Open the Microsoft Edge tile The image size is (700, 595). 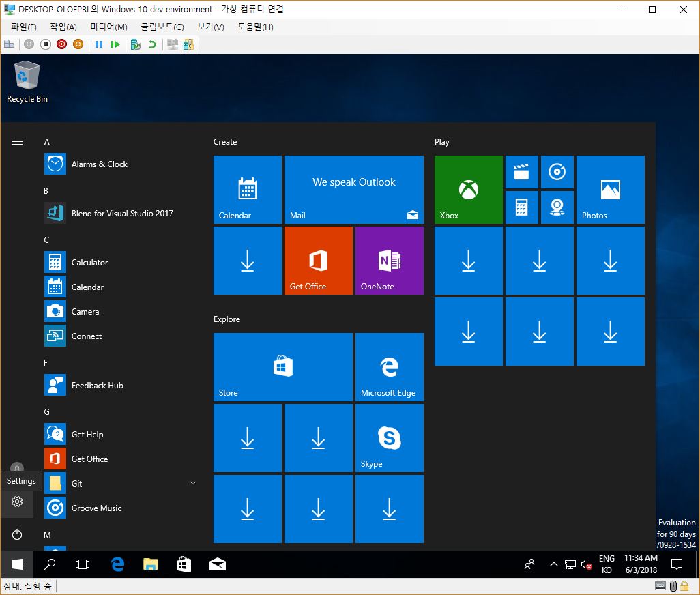click(390, 367)
